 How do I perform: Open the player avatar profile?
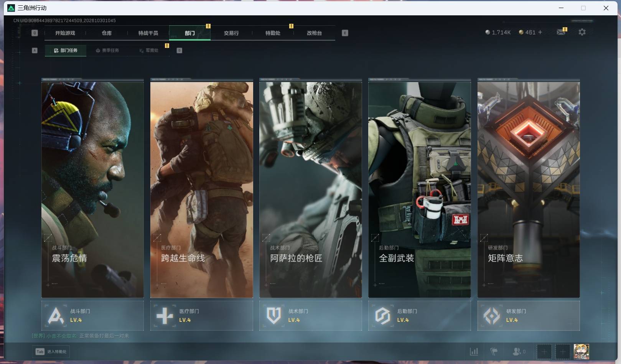click(581, 351)
